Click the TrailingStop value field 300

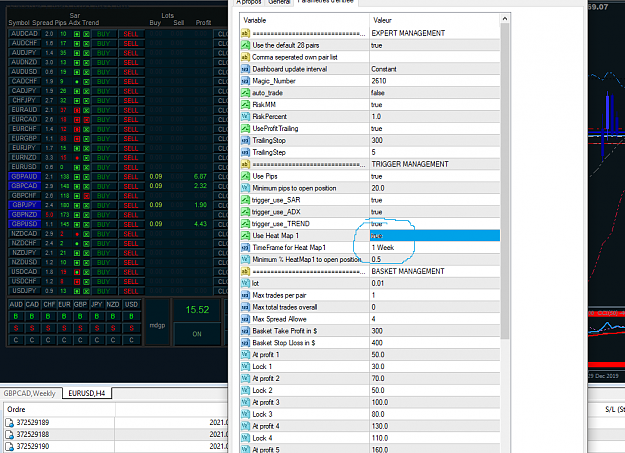point(435,140)
